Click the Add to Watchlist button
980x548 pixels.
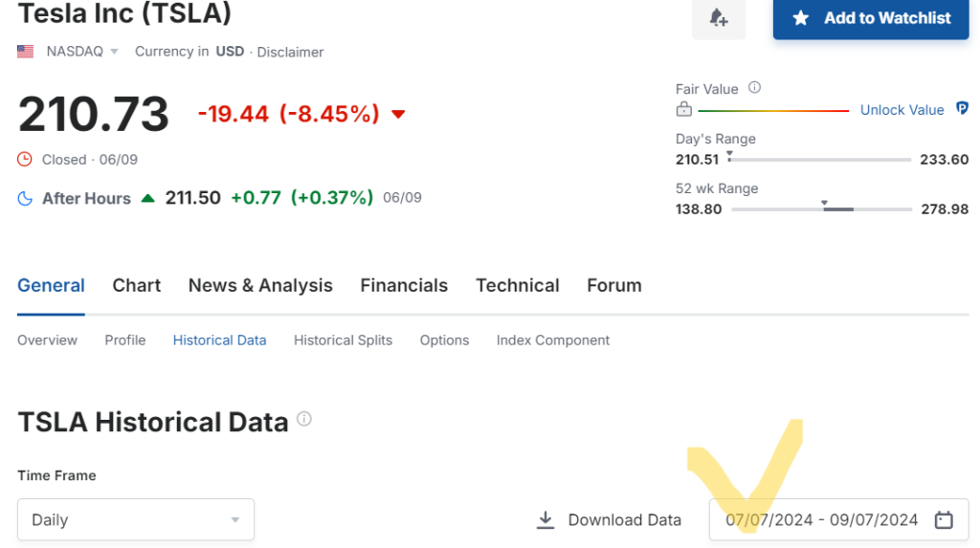tap(871, 18)
